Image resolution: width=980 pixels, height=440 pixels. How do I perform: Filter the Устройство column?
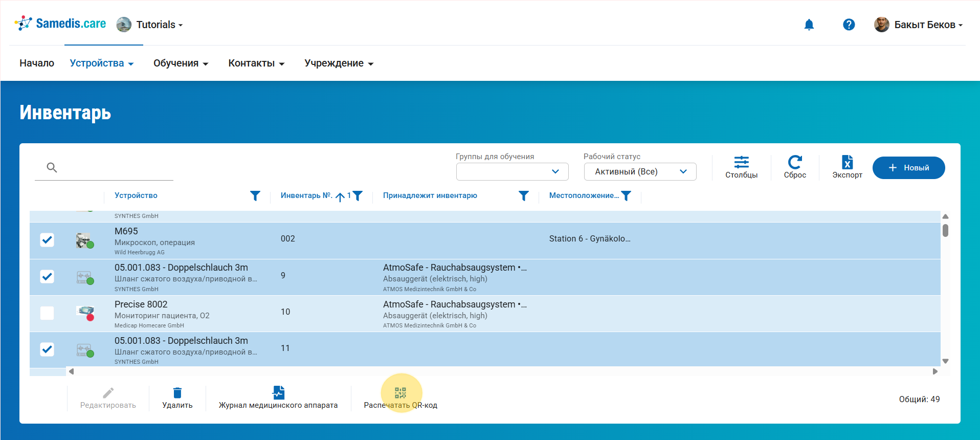point(255,195)
